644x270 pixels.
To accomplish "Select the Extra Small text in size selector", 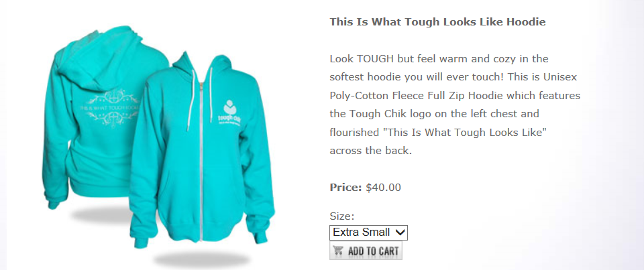I will tap(361, 232).
